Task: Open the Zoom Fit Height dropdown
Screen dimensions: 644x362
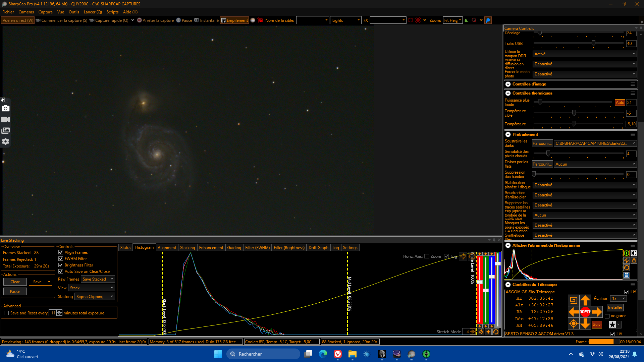Action: coord(452,20)
